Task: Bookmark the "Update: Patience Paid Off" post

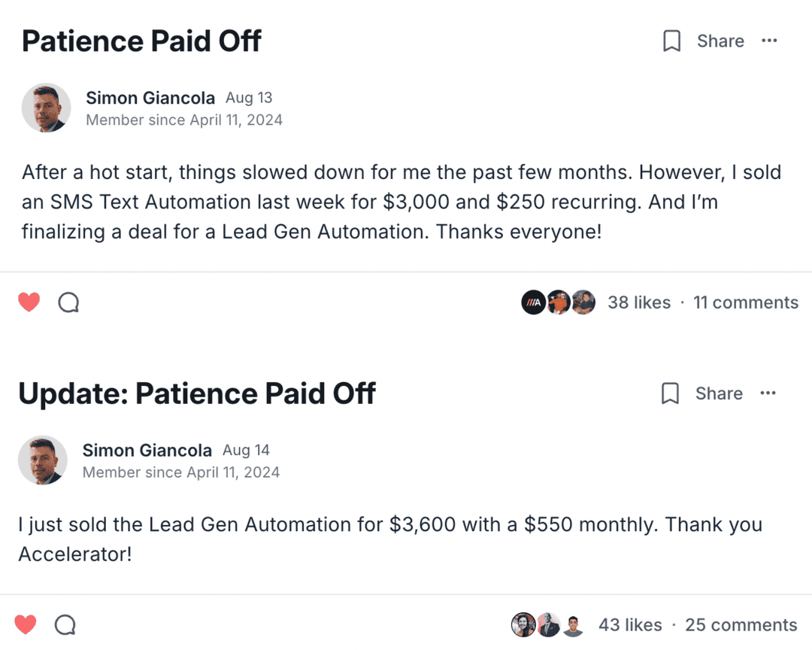Action: click(670, 393)
